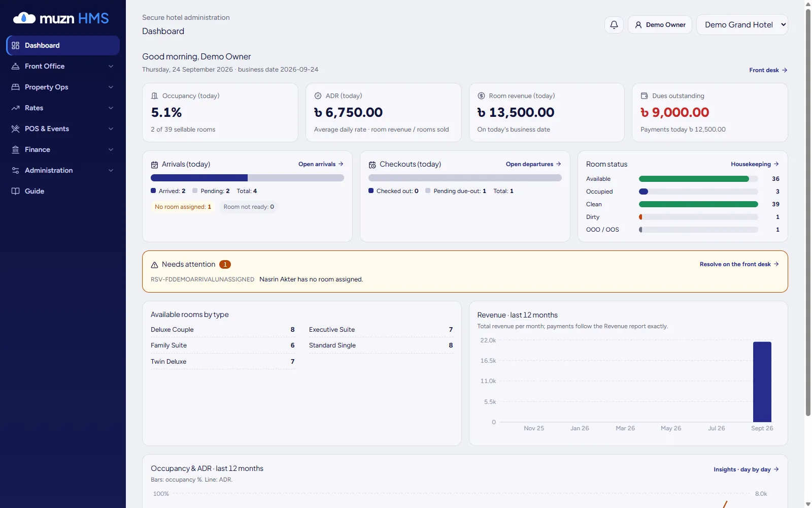Click the Dues outstanding wallet icon
812x508 pixels.
point(645,96)
